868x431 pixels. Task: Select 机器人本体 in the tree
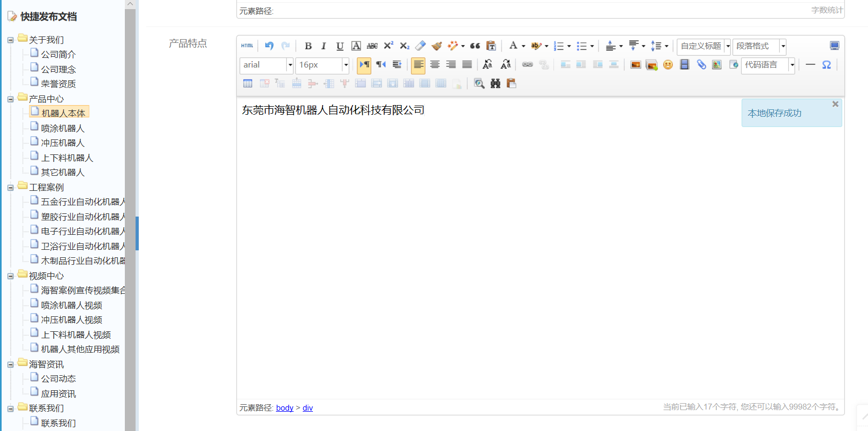click(63, 113)
